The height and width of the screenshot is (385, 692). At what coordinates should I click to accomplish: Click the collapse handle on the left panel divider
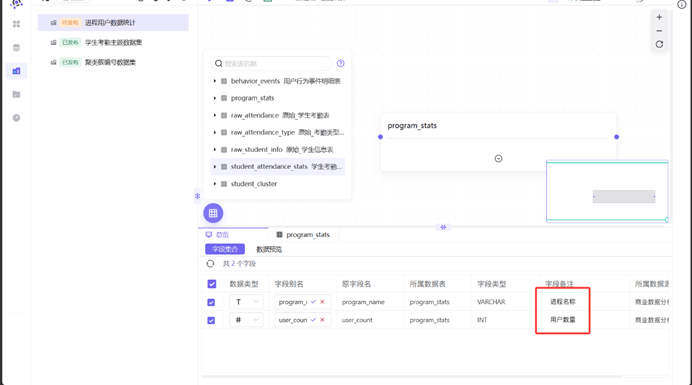tap(197, 196)
